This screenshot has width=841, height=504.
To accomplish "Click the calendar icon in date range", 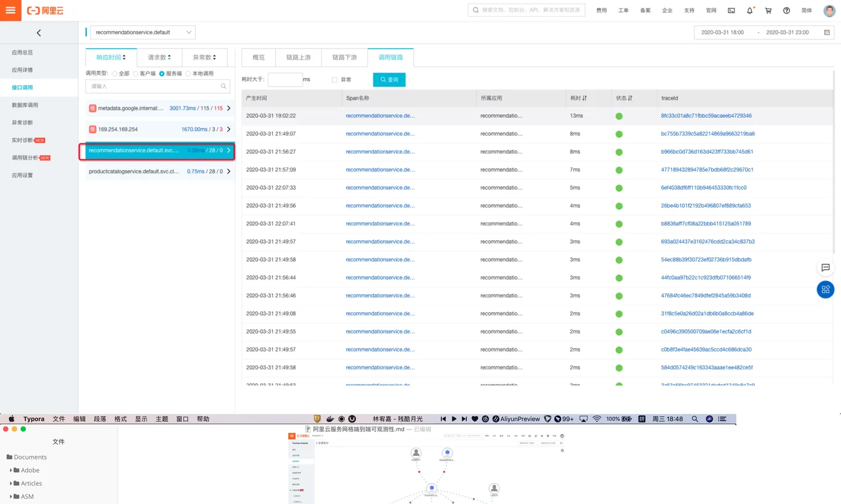I will click(x=828, y=32).
